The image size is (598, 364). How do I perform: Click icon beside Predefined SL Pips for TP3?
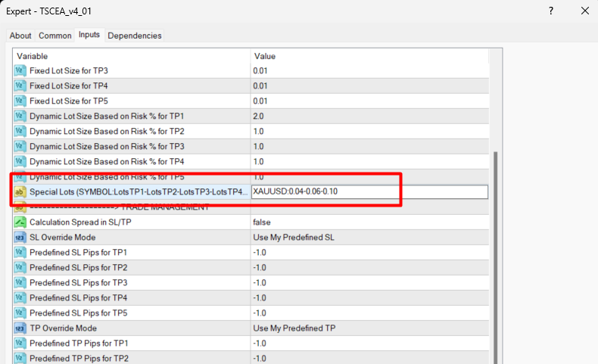tap(20, 283)
